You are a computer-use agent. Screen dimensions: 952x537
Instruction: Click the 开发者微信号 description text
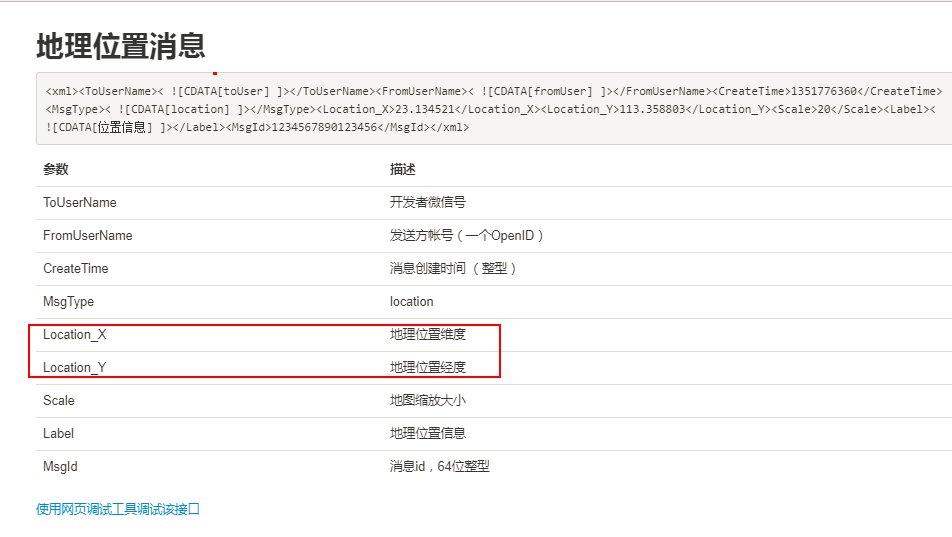pyautogui.click(x=428, y=202)
